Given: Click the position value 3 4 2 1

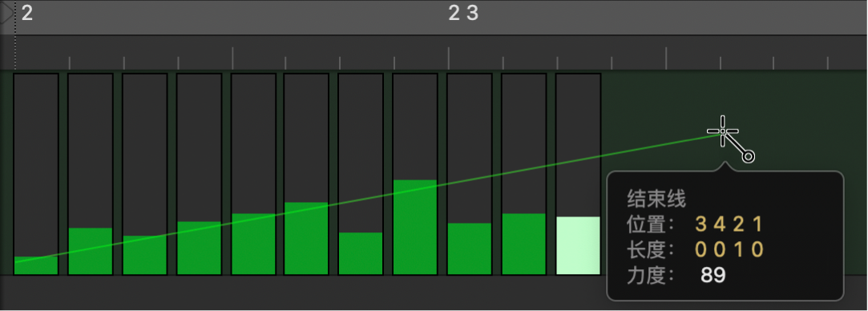Looking at the screenshot, I should coord(729,224).
